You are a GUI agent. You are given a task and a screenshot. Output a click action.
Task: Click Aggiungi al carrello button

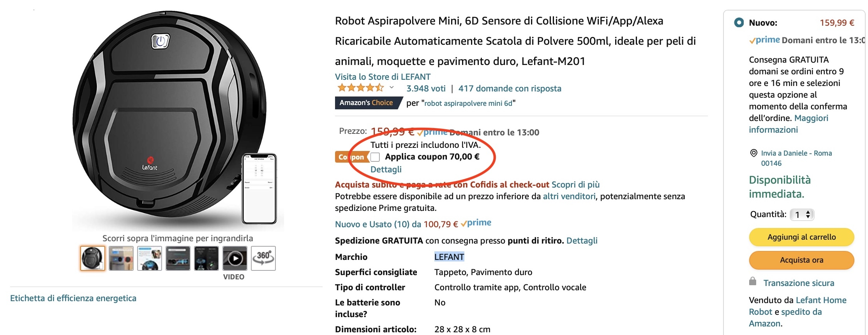801,237
